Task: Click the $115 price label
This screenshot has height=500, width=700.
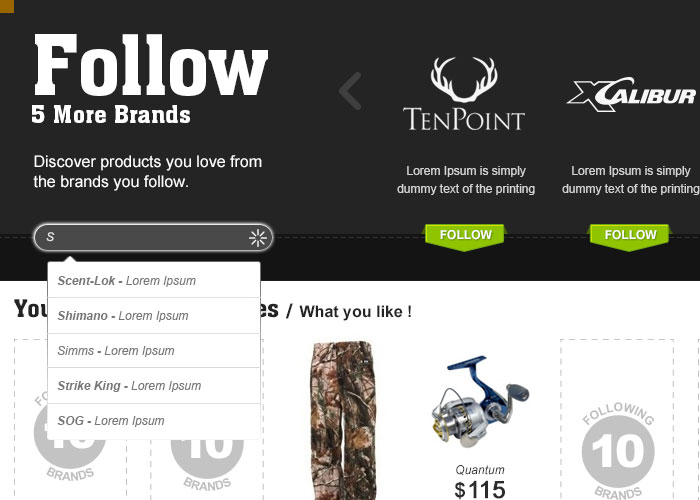Action: coord(480,490)
